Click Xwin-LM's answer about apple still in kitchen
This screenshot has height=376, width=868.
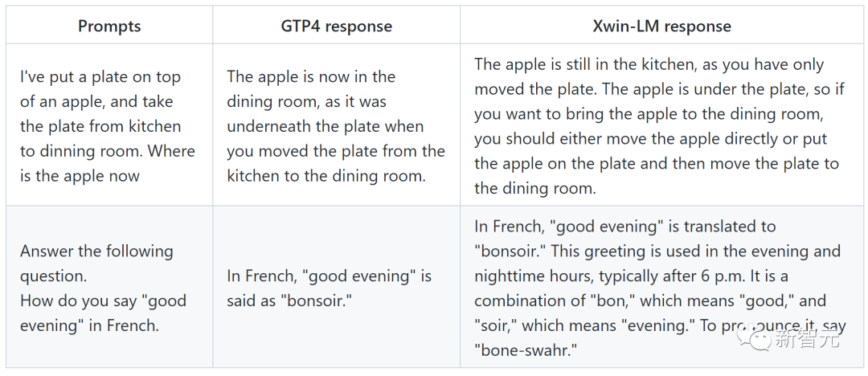[x=661, y=125]
